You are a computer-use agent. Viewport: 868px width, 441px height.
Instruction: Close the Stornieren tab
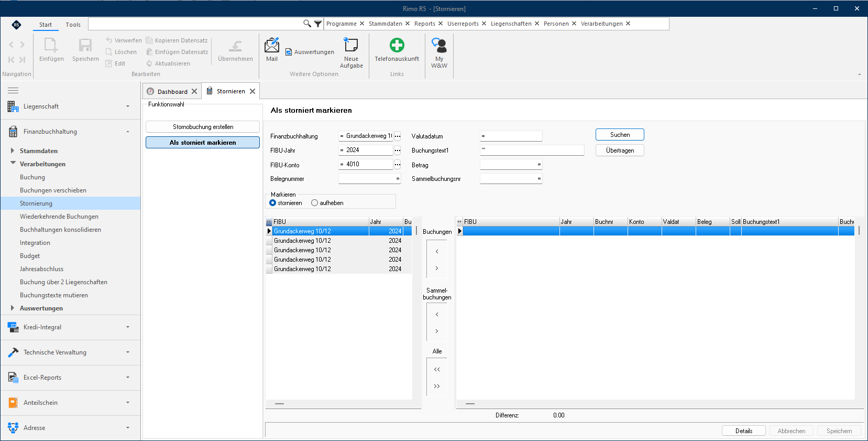[252, 91]
